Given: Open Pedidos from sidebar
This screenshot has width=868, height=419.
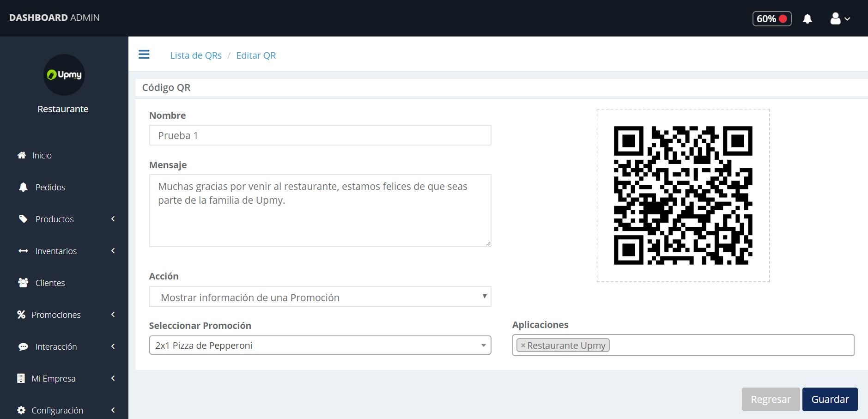Looking at the screenshot, I should point(50,187).
